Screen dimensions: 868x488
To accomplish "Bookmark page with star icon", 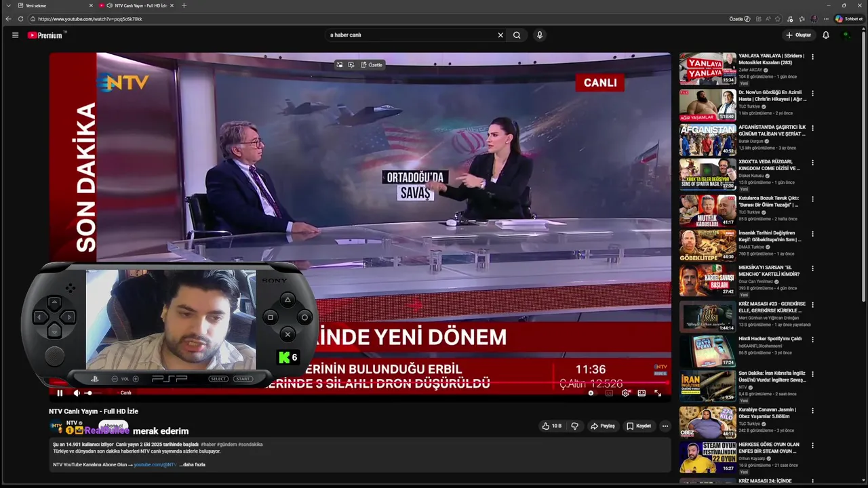I will (x=778, y=19).
